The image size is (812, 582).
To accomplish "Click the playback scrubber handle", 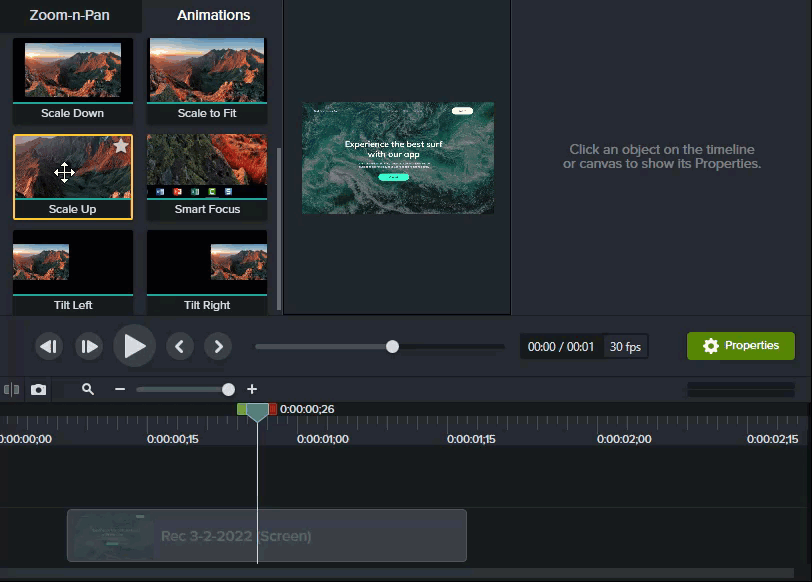I will [393, 346].
